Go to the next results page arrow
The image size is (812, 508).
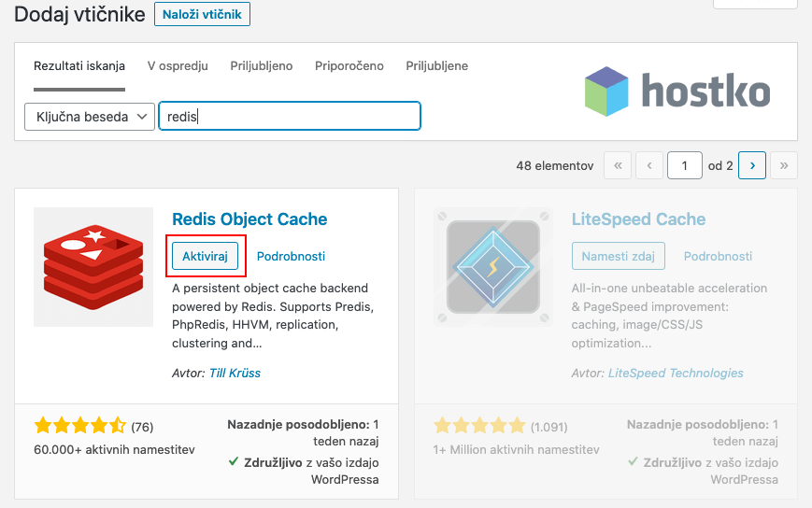tap(752, 166)
